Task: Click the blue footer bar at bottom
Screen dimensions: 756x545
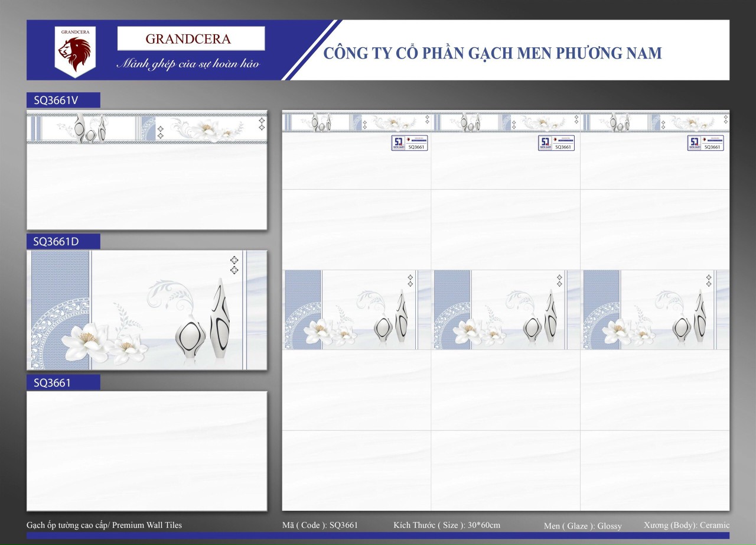Action: tap(378, 535)
